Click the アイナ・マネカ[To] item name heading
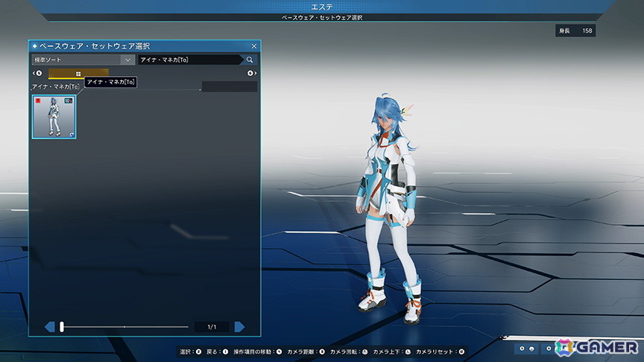This screenshot has height=362, width=644. point(55,86)
